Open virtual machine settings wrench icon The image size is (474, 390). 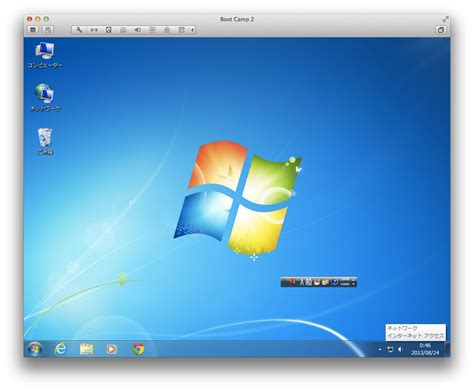coord(79,30)
